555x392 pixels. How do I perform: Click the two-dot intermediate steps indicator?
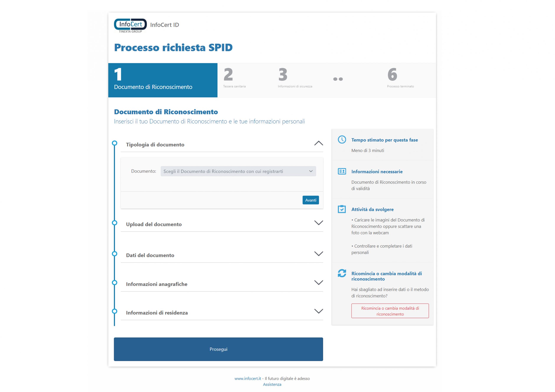(338, 79)
